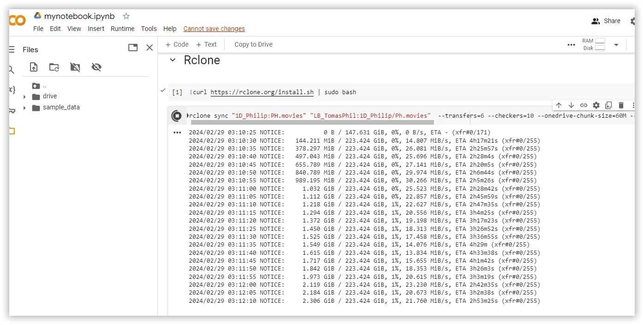Open the toolbar three-dot overflow menu
The height and width of the screenshot is (325, 644).
tap(571, 45)
